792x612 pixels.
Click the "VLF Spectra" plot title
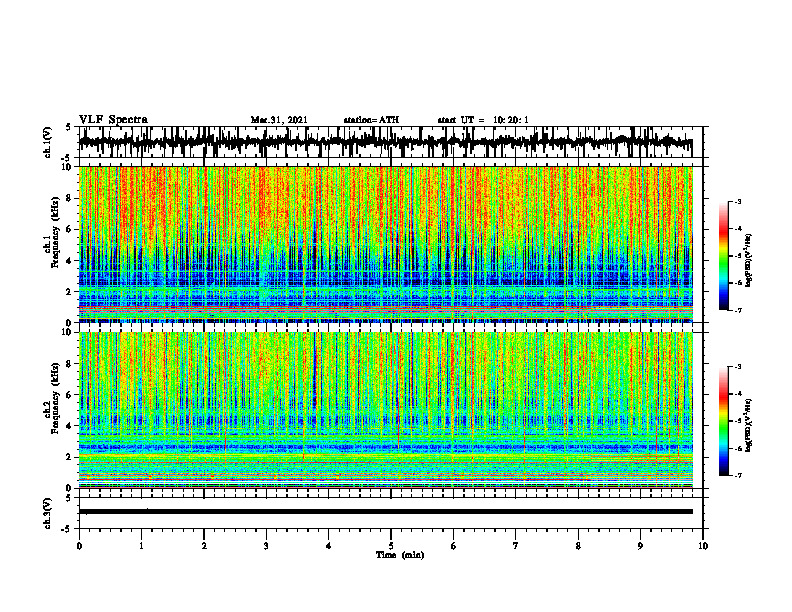(113, 120)
